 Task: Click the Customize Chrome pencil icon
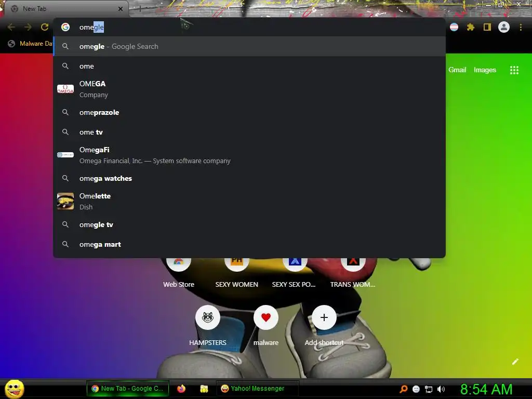(515, 362)
